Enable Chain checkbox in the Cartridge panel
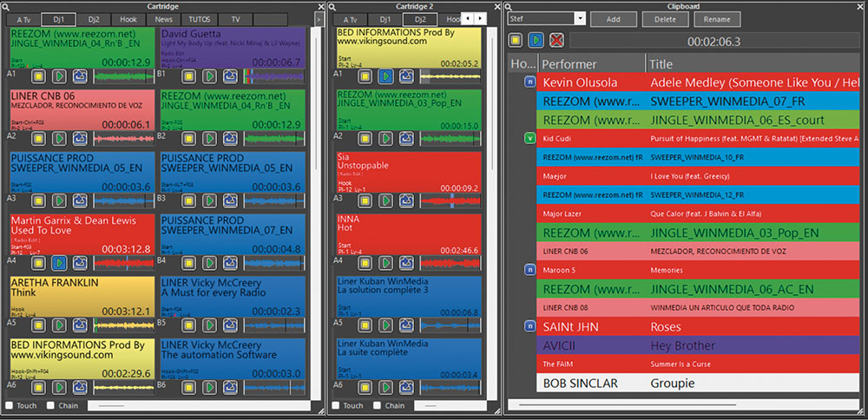This screenshot has width=868, height=420. pyautogui.click(x=51, y=405)
